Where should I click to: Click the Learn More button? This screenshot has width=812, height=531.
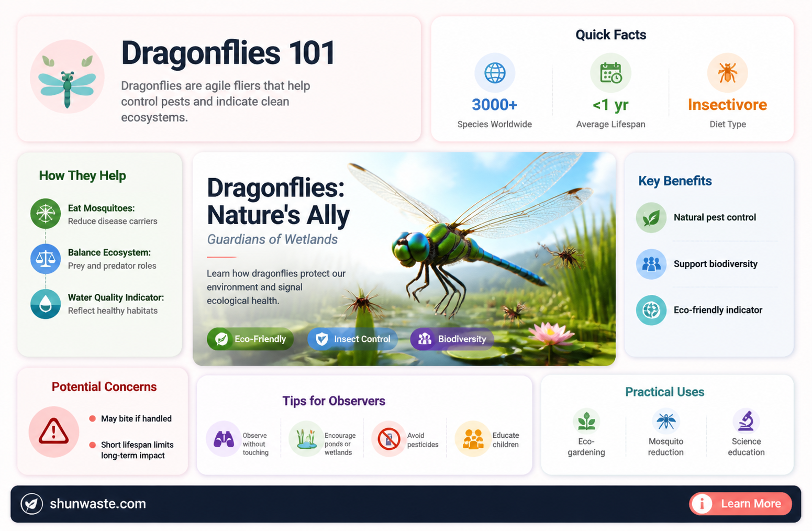pos(740,504)
